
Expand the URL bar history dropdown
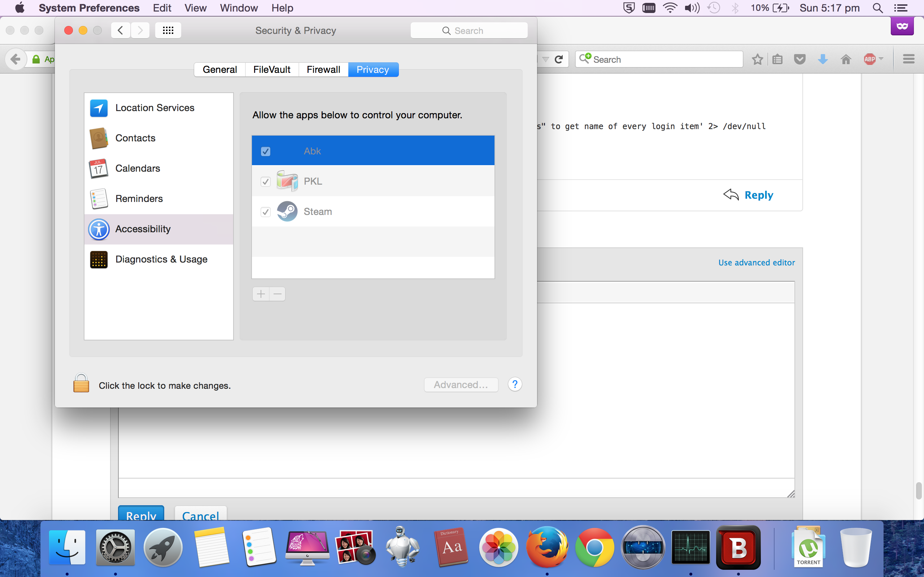(546, 59)
